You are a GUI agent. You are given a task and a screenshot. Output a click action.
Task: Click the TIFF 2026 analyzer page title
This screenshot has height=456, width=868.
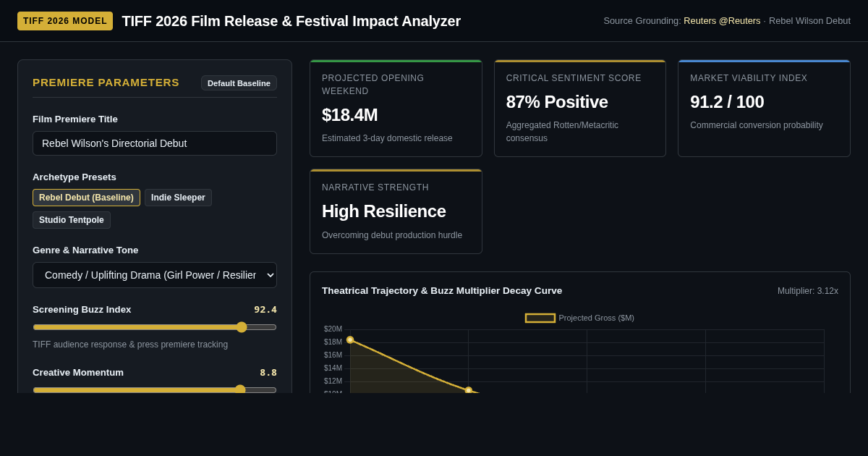[x=292, y=21]
